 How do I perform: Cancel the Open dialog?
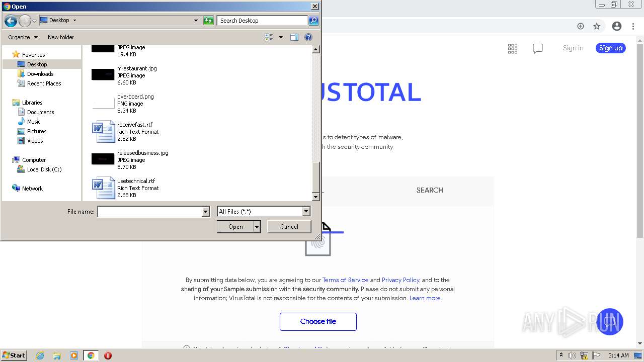click(289, 227)
